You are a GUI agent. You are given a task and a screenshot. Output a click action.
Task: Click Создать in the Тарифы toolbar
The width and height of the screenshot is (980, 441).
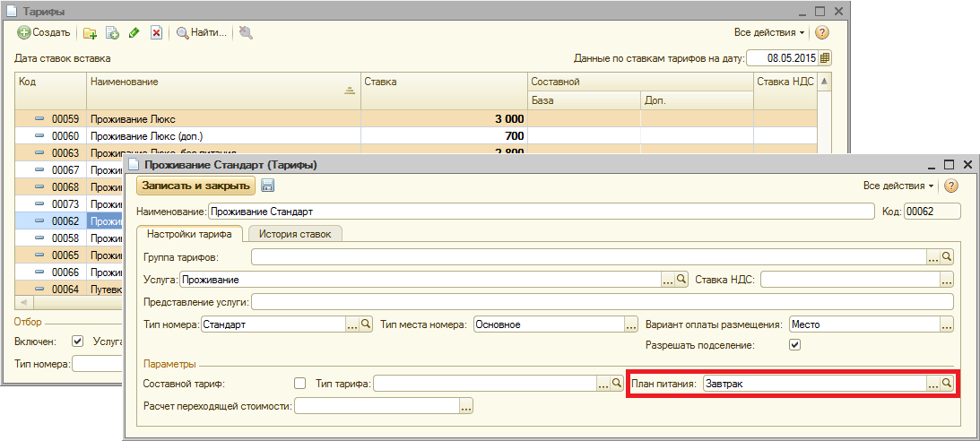pyautogui.click(x=43, y=32)
